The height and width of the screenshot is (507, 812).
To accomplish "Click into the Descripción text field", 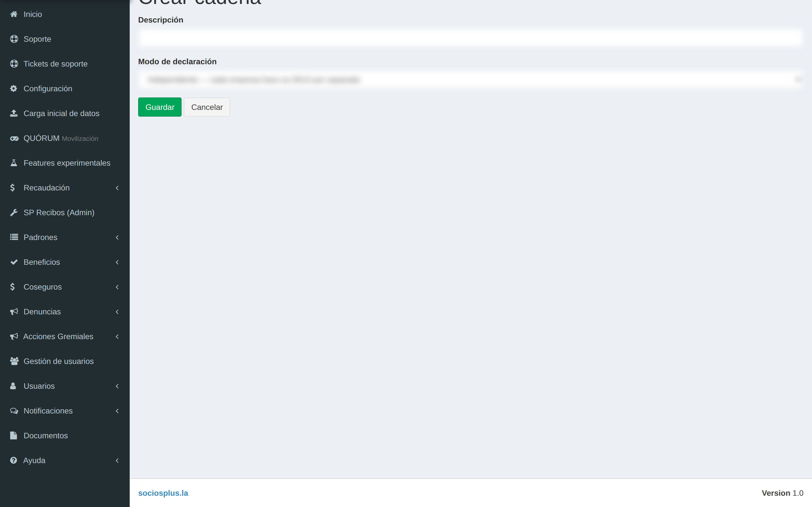I will (x=470, y=37).
